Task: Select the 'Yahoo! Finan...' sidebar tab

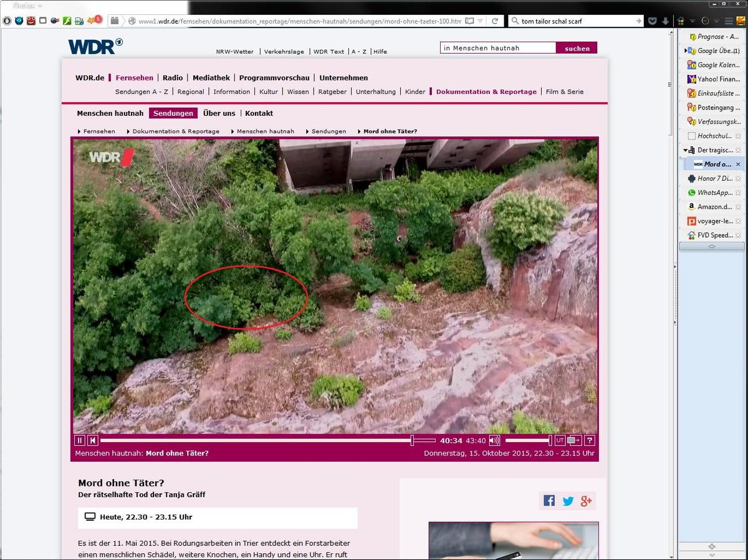Action: click(712, 79)
